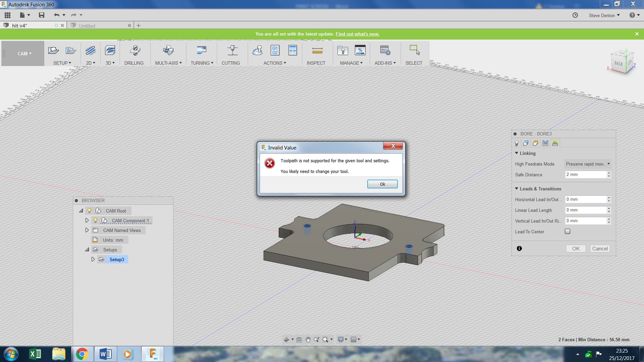Open the CAM workspace menu
This screenshot has height=362, width=644.
[x=24, y=54]
